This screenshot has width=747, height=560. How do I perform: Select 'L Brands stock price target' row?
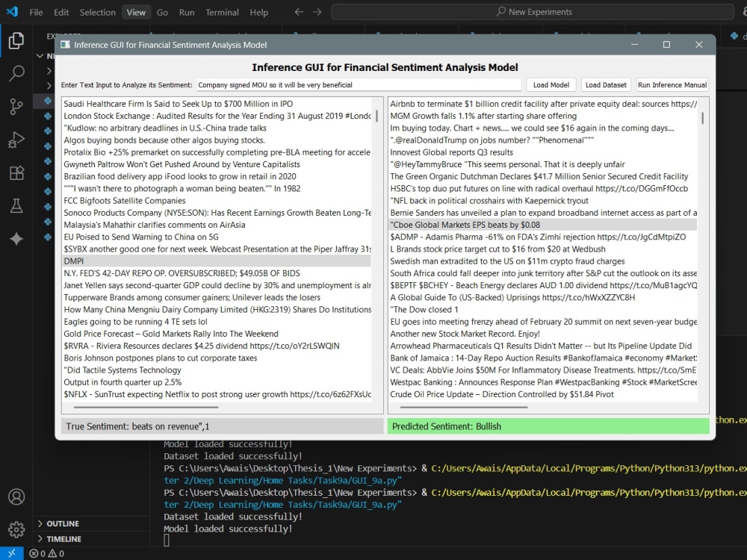(543, 249)
